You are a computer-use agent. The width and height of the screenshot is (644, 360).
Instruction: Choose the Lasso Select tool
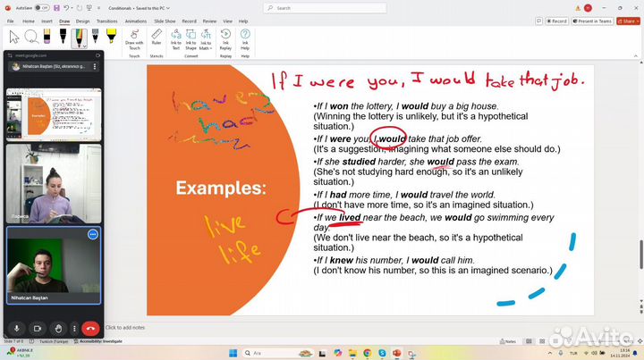(x=31, y=37)
